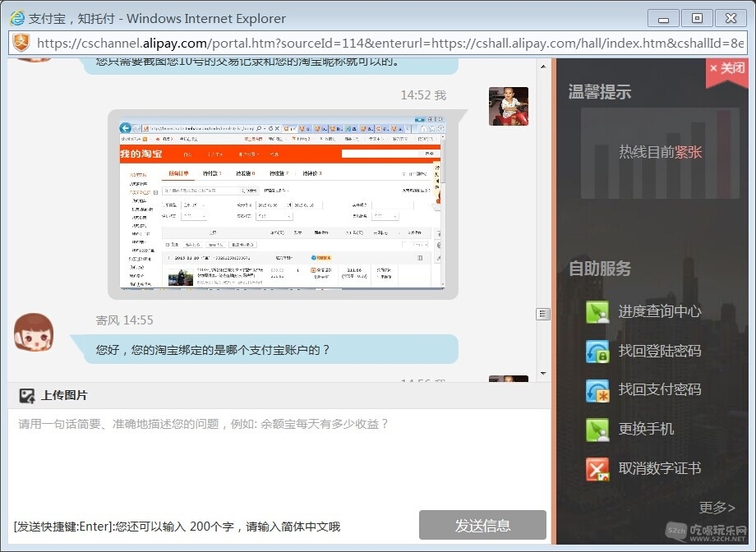This screenshot has width=756, height=552.
Task: Open 找回支付密码 link
Action: pos(660,389)
